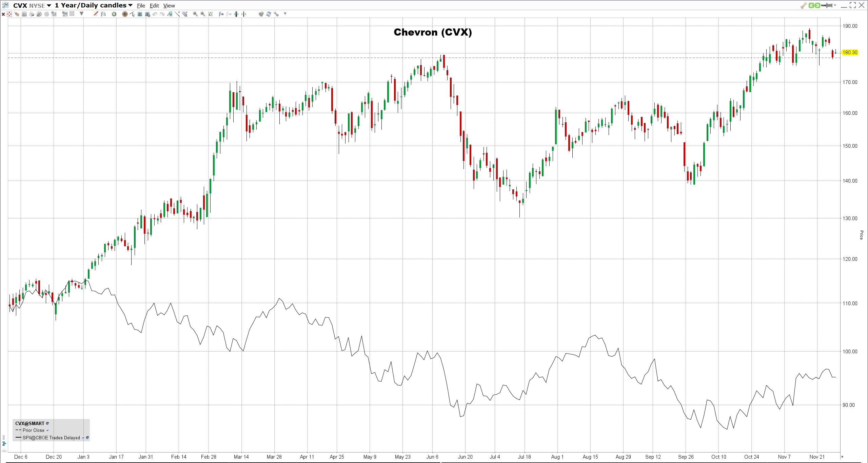Open chart settings via toolbar wrench icon
868x463 pixels.
276,14
